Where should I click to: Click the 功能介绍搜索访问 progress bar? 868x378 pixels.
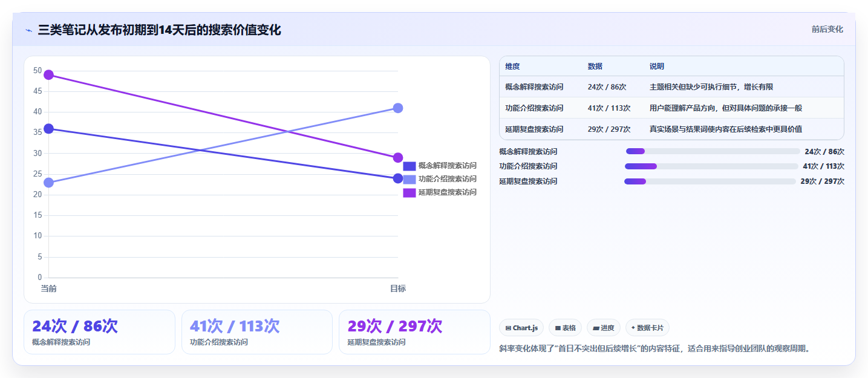(711, 166)
